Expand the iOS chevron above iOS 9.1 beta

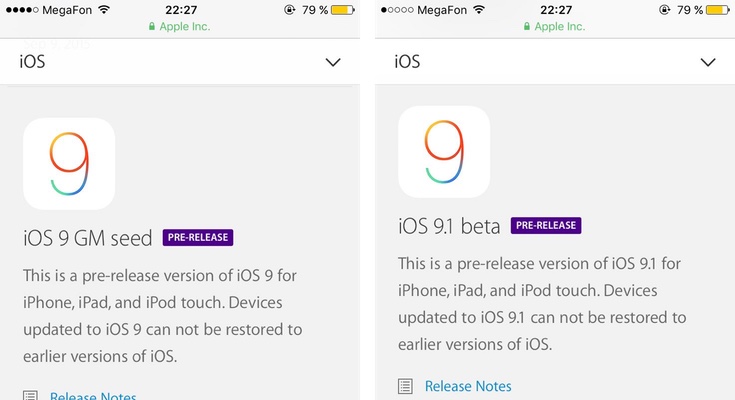[x=708, y=62]
